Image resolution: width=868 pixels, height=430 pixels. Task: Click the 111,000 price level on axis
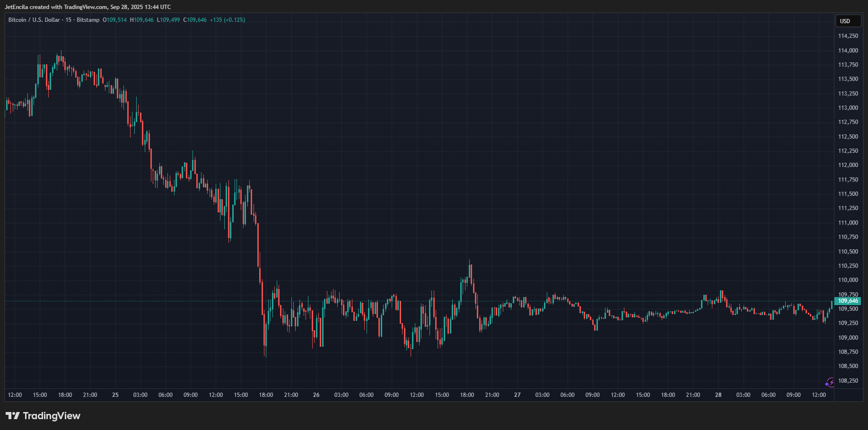click(x=848, y=223)
